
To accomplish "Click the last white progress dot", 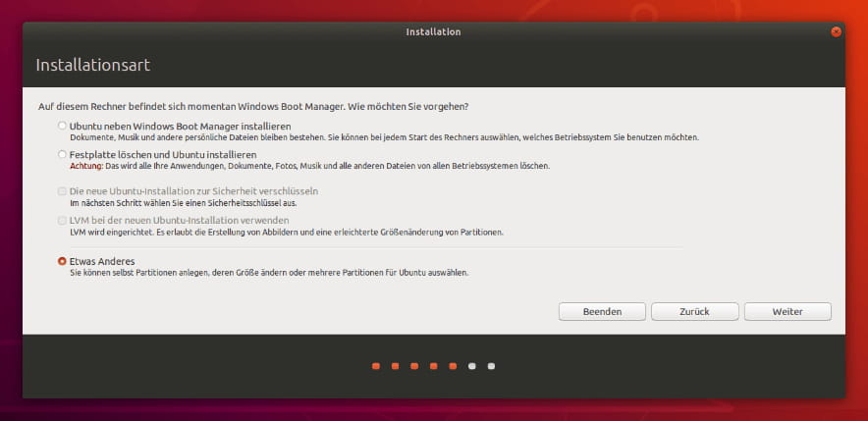I will [x=492, y=366].
